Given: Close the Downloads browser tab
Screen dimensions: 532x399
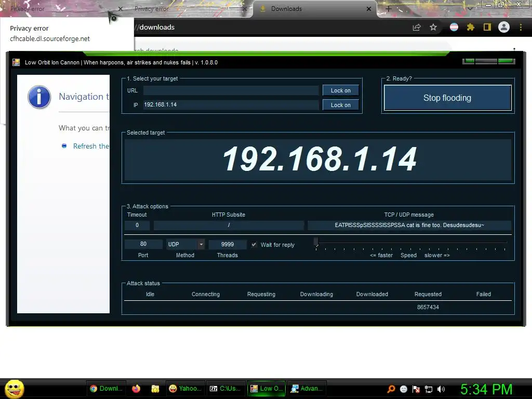Looking at the screenshot, I should click(369, 9).
